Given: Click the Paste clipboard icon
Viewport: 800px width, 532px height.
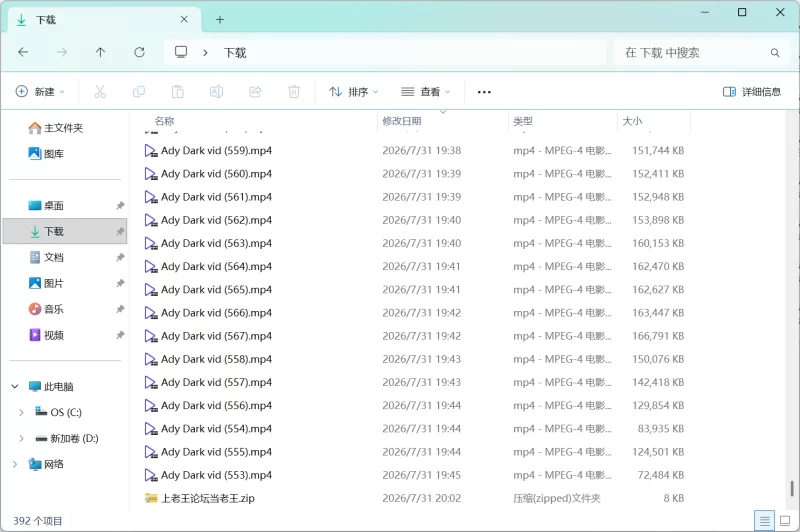Looking at the screenshot, I should coord(178,92).
